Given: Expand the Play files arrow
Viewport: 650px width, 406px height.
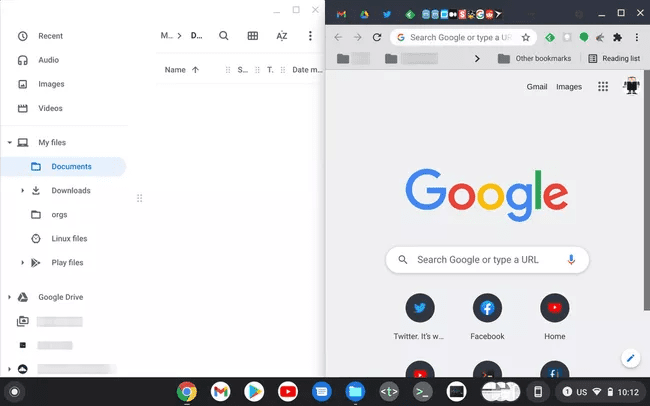Looking at the screenshot, I should point(22,263).
